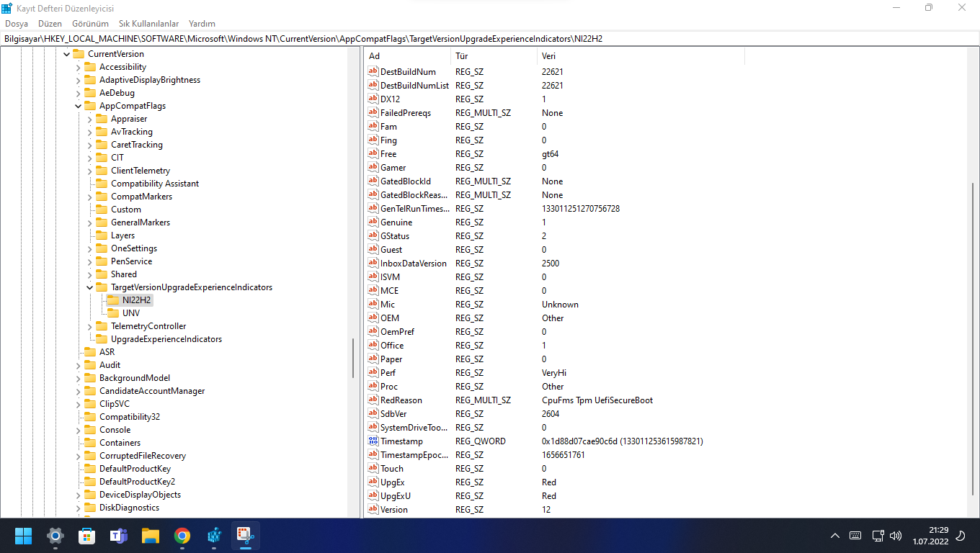Sort values by the Veri column header
The height and width of the screenshot is (553, 980).
click(641, 56)
